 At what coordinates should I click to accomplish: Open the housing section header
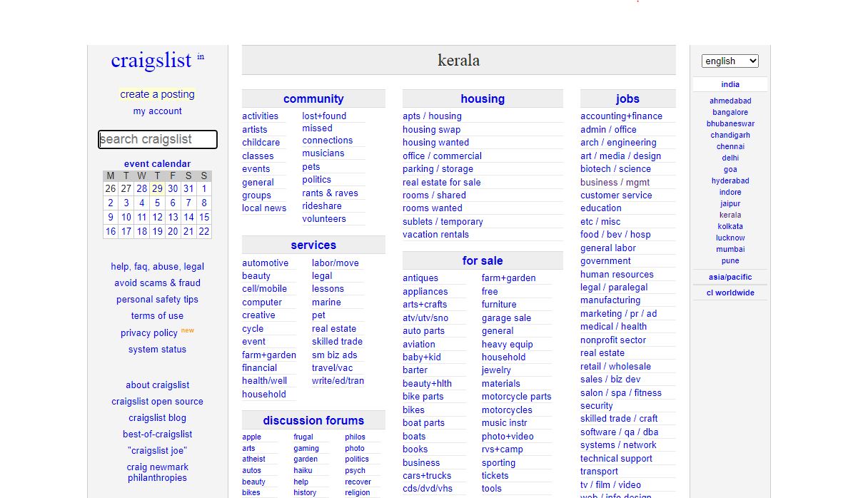483,99
